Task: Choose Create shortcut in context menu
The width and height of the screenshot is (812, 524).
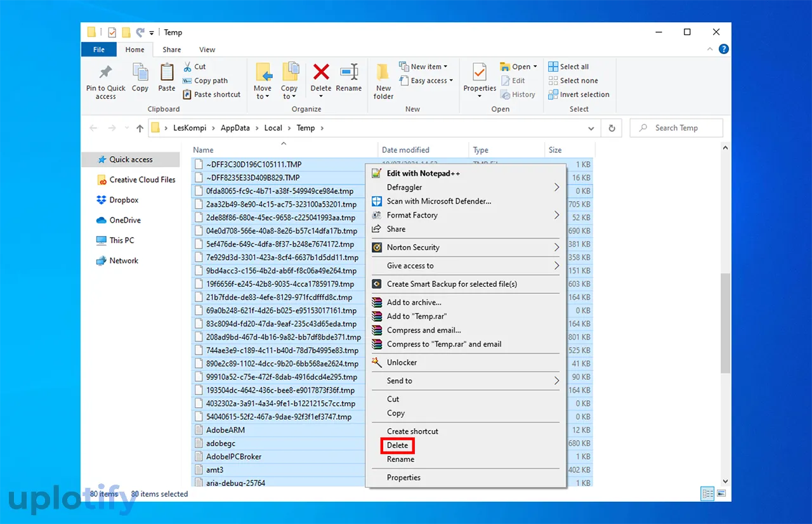Action: pyautogui.click(x=466, y=431)
